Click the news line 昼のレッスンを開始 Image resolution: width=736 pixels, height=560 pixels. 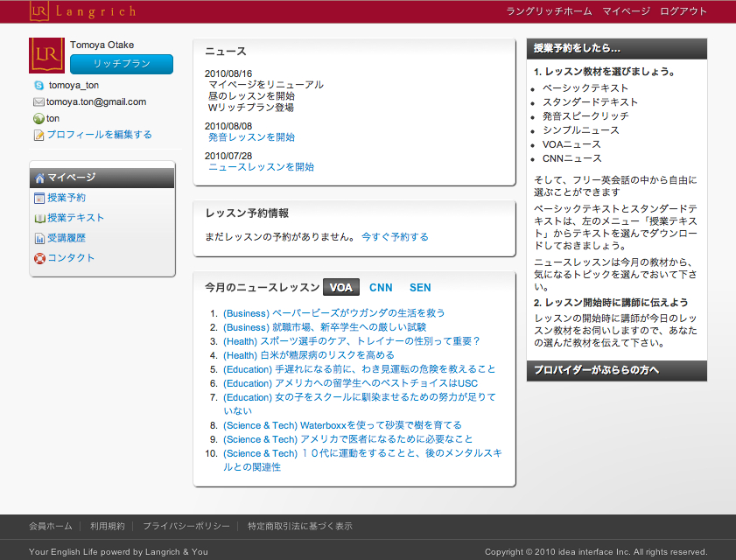(x=251, y=96)
